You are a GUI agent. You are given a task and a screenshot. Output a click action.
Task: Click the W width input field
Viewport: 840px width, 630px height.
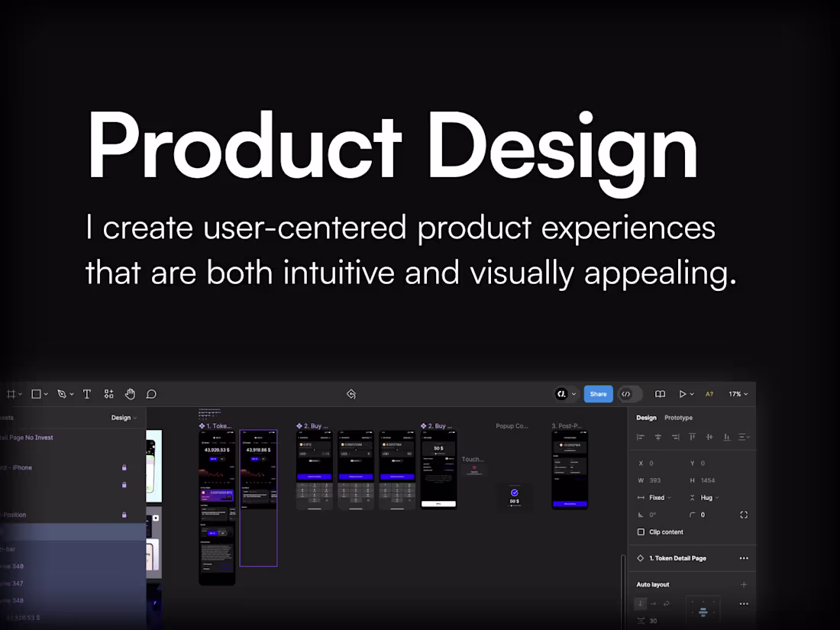(x=658, y=480)
